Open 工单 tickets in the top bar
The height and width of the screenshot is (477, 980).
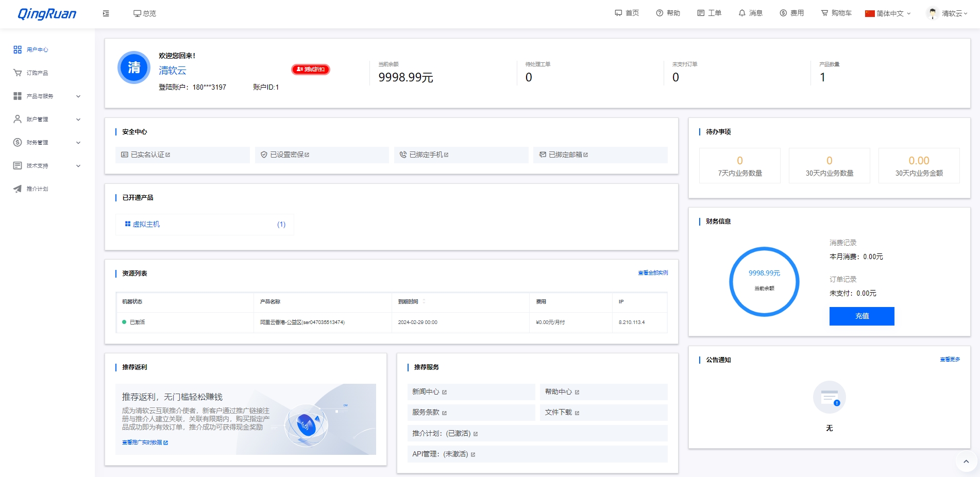click(709, 13)
